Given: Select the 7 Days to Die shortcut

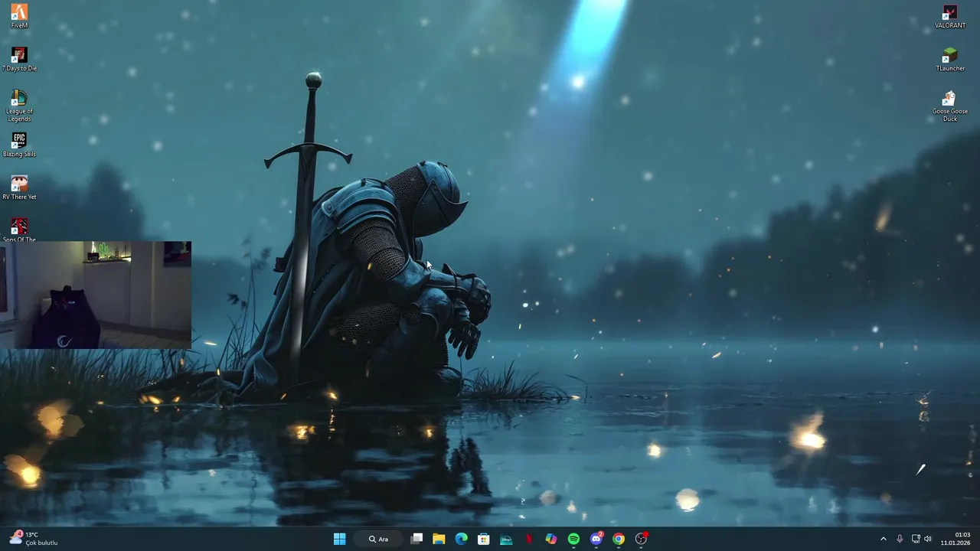Looking at the screenshot, I should 19,59.
